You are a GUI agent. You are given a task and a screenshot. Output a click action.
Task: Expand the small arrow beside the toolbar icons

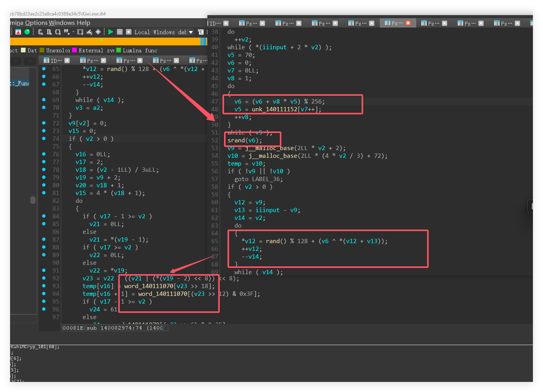[73, 32]
